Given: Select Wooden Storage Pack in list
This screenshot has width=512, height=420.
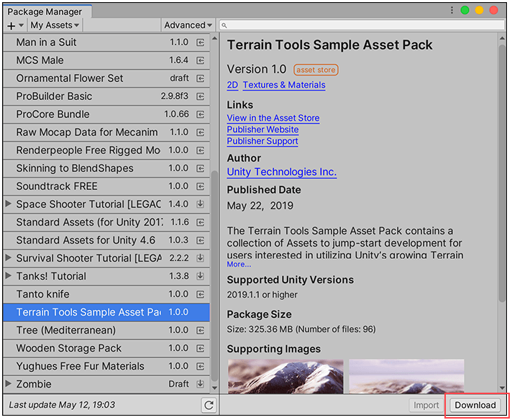Looking at the screenshot, I should pyautogui.click(x=106, y=348).
